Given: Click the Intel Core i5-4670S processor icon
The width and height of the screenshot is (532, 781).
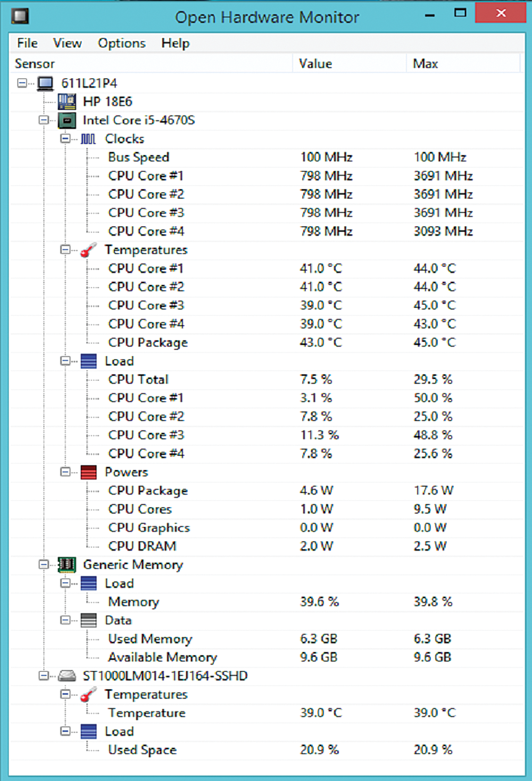Looking at the screenshot, I should [67, 120].
